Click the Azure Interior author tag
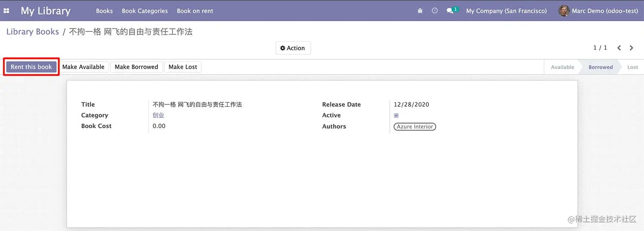The height and width of the screenshot is (231, 644). point(415,127)
